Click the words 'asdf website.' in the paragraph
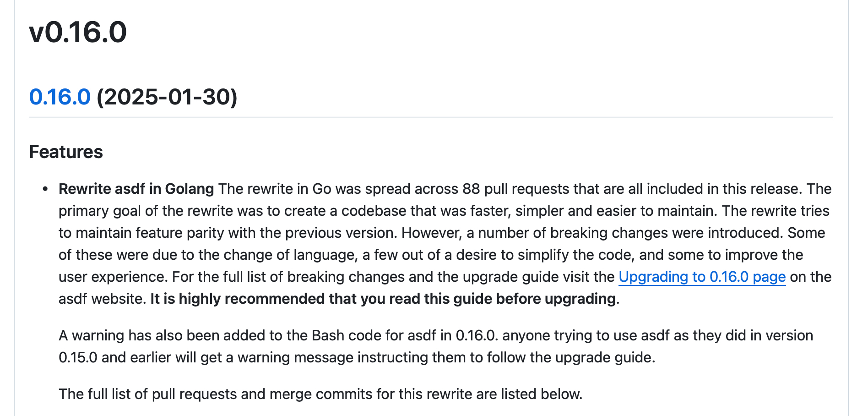868x416 pixels. click(x=102, y=299)
